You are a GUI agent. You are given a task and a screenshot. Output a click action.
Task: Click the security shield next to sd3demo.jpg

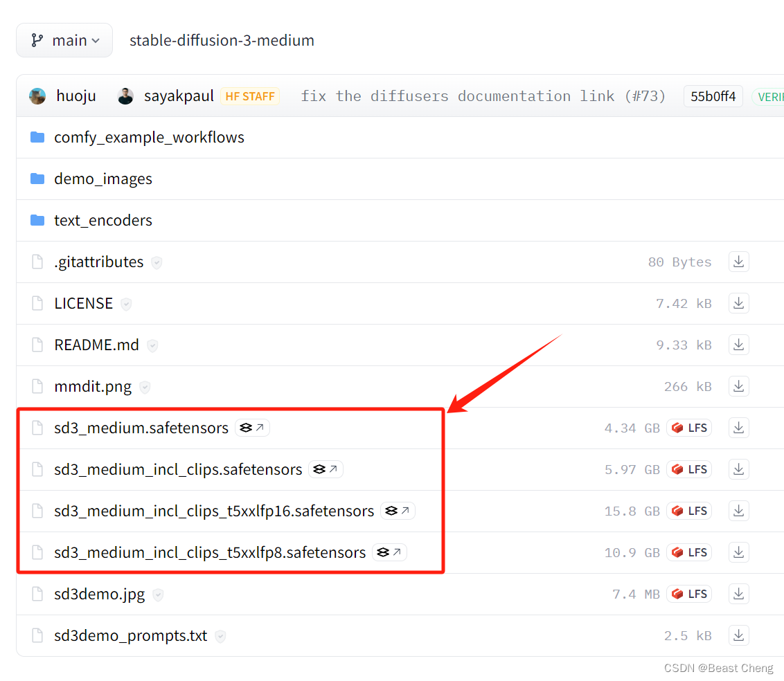[158, 594]
